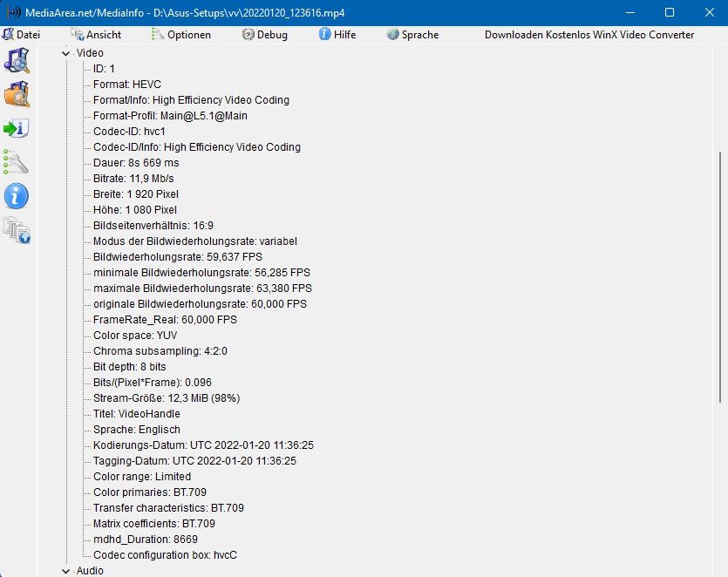Screen dimensions: 728x577
Task: Select Kodierungs-Datum: UTC 2022-01-20 row
Action: point(203,445)
